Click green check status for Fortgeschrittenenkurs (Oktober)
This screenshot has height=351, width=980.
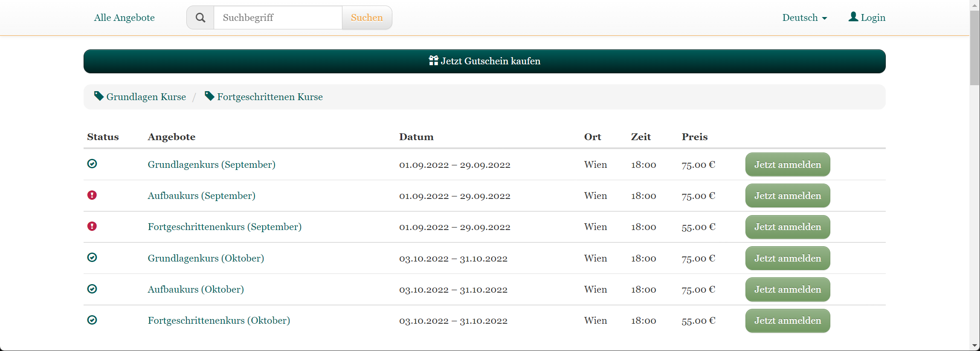[92, 320]
